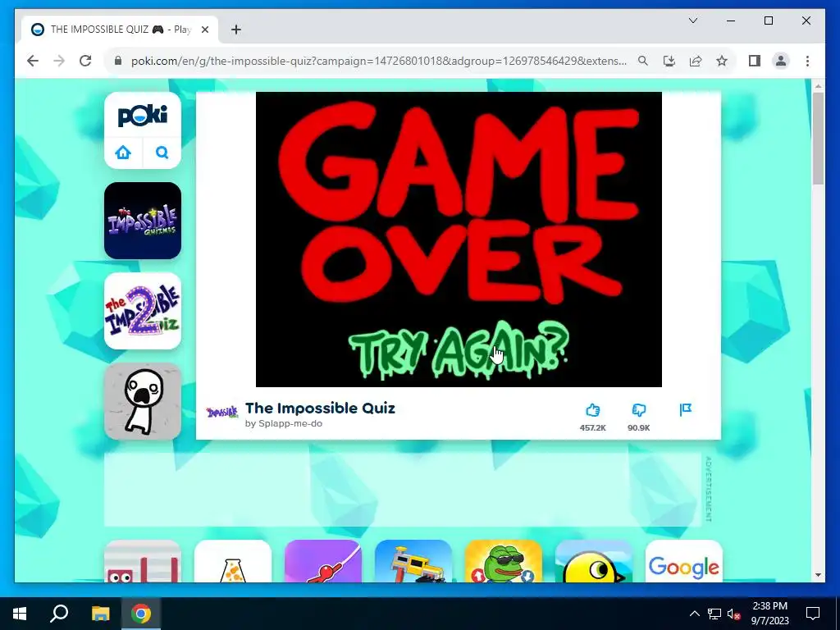The image size is (840, 630).
Task: Open the Poki logo home link
Action: (x=143, y=115)
